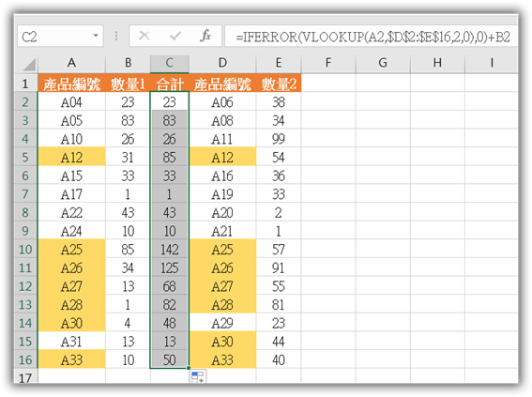Click cell A21 in column D
The height and width of the screenshot is (397, 532).
coord(222,231)
